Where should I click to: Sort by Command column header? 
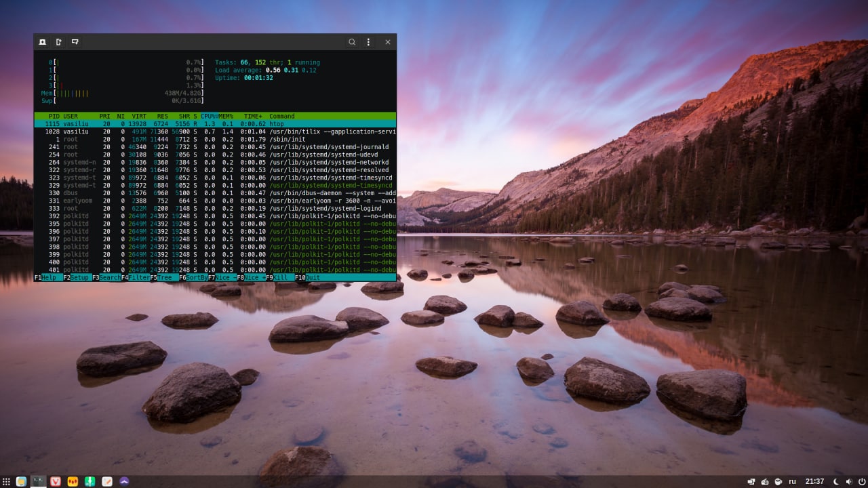tap(282, 116)
